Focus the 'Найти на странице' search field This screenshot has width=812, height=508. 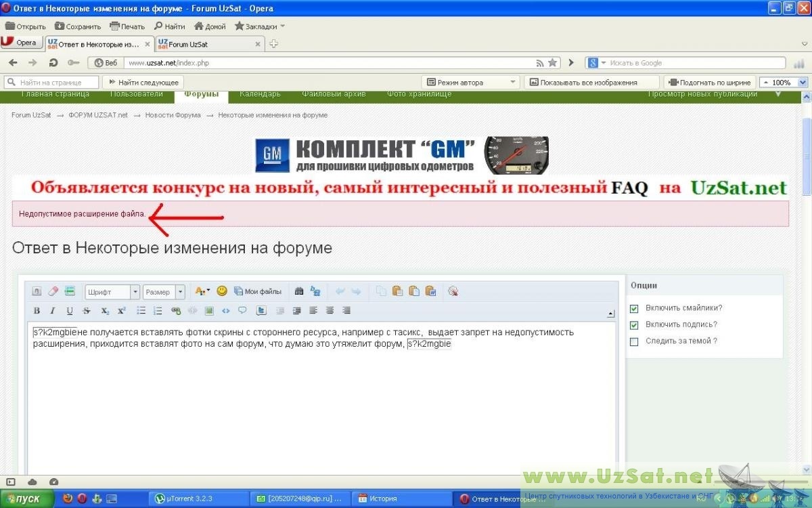(51, 83)
